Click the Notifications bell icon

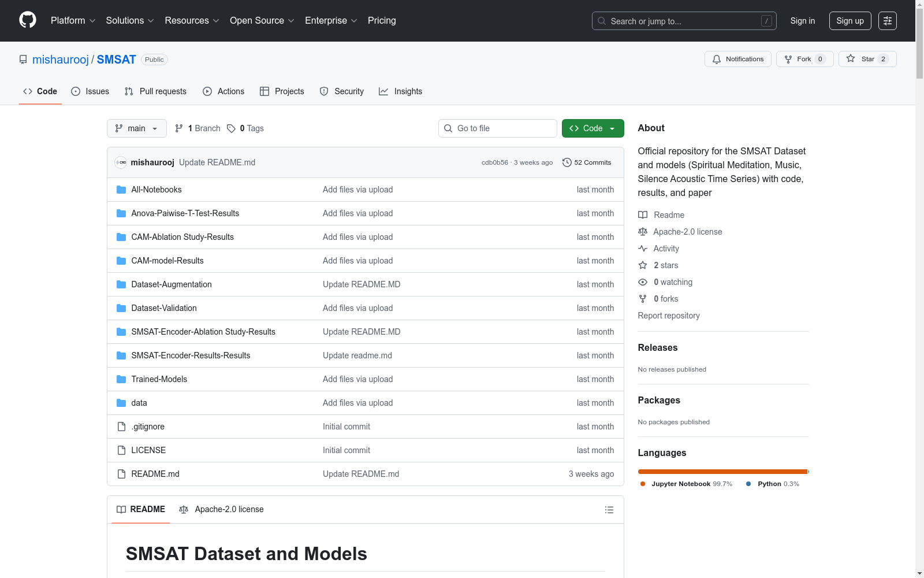tap(717, 59)
